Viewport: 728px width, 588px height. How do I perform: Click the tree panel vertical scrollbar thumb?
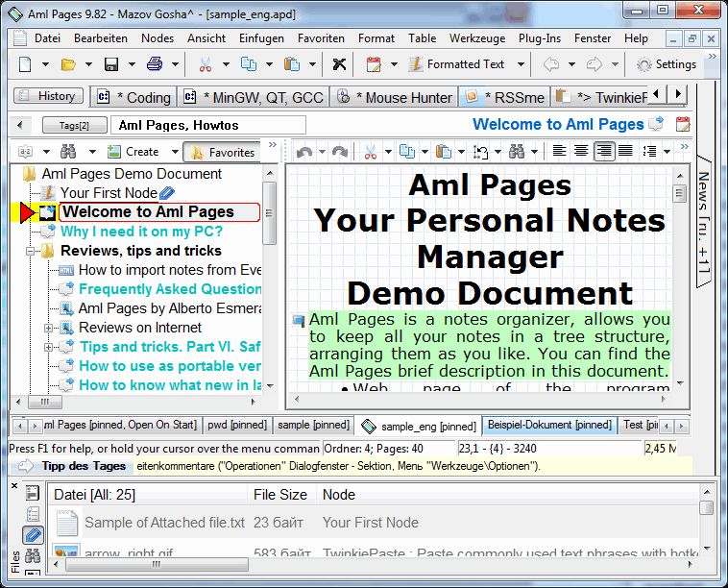pyautogui.click(x=269, y=213)
